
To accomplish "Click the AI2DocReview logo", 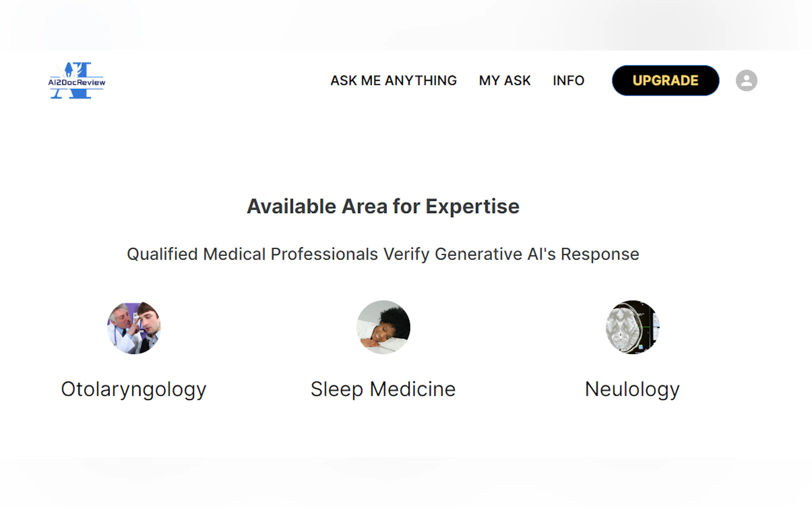I will pyautogui.click(x=76, y=81).
